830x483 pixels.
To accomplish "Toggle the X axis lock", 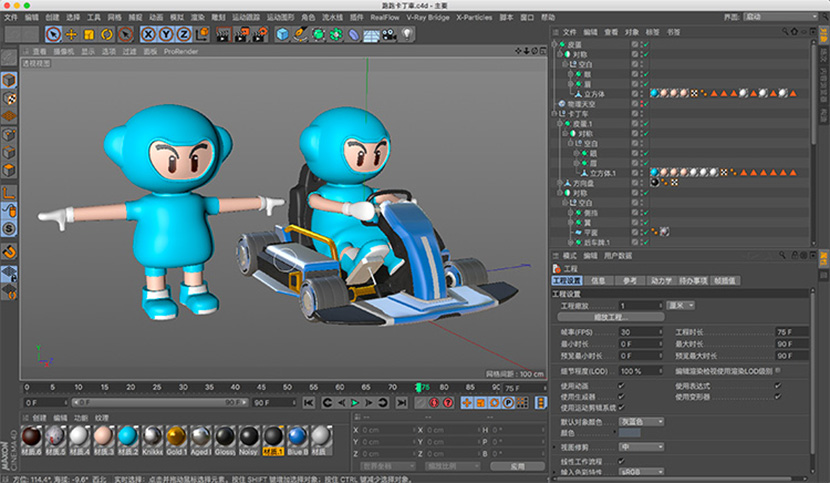I will tap(148, 35).
